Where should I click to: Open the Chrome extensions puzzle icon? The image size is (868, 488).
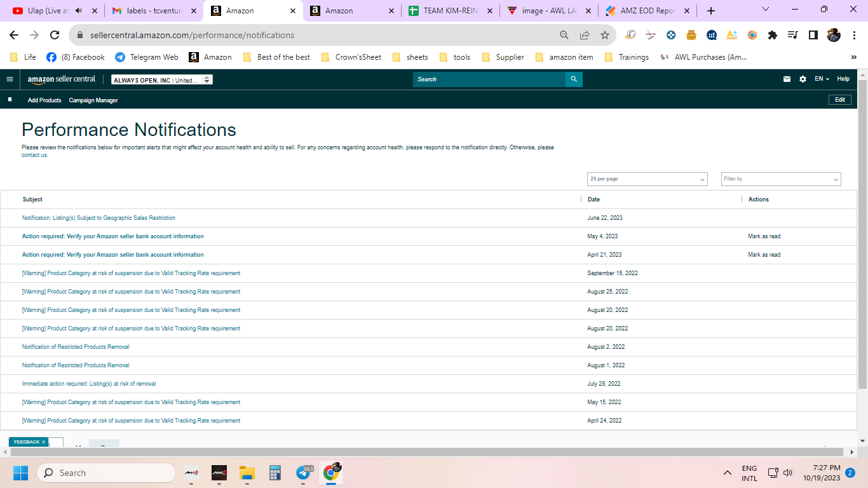click(x=773, y=35)
